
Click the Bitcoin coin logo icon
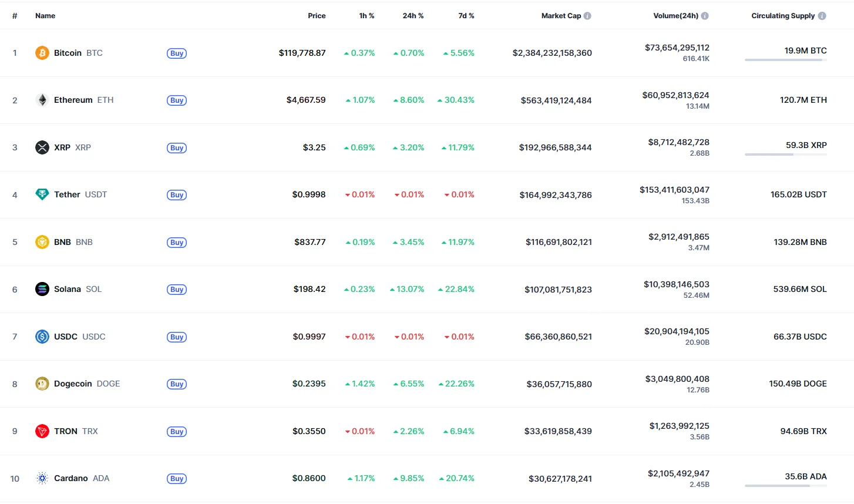coord(42,53)
